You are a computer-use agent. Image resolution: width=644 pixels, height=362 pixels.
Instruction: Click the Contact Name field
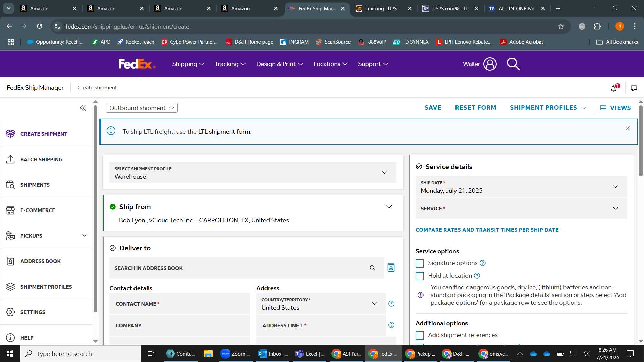(179, 304)
